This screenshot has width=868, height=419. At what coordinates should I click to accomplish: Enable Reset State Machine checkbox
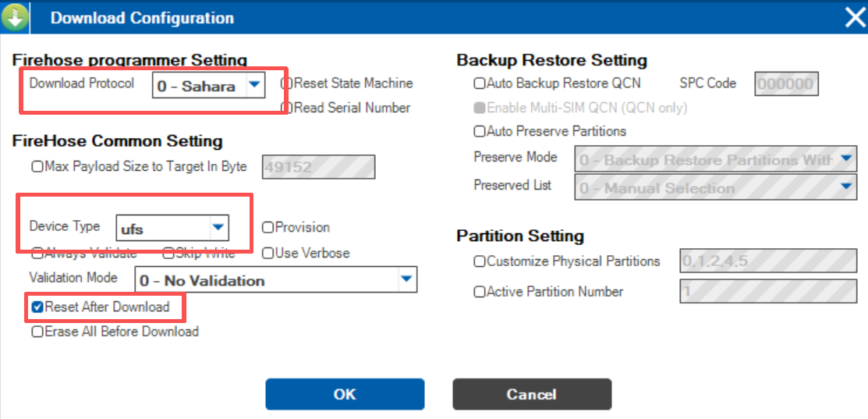287,83
